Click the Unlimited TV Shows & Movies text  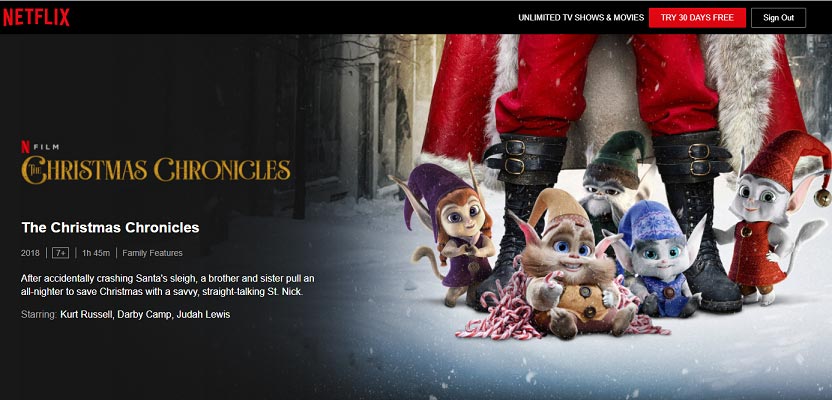581,18
